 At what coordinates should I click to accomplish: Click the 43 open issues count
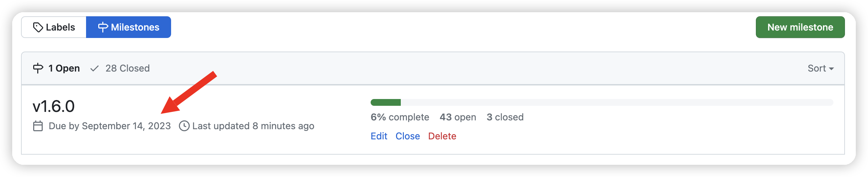point(458,117)
